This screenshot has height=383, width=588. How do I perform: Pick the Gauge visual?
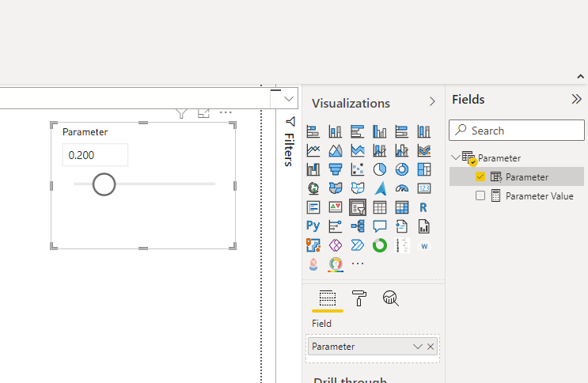click(401, 188)
